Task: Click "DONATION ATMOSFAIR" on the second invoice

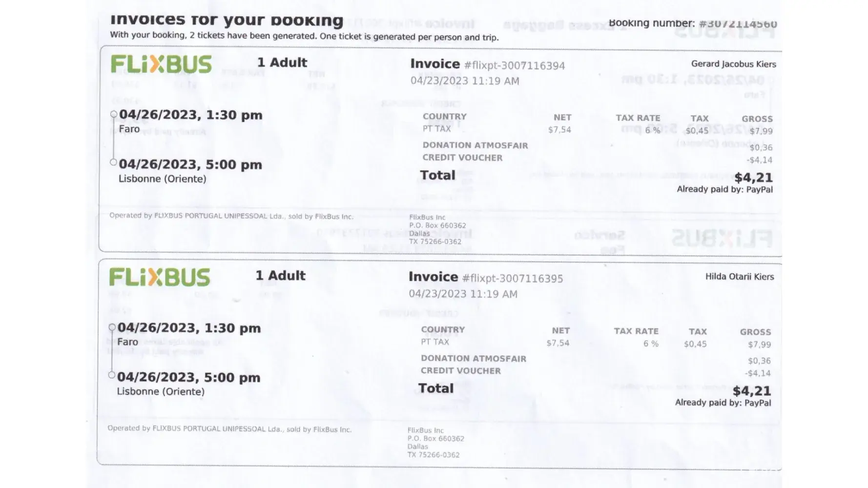Action: [x=474, y=359]
